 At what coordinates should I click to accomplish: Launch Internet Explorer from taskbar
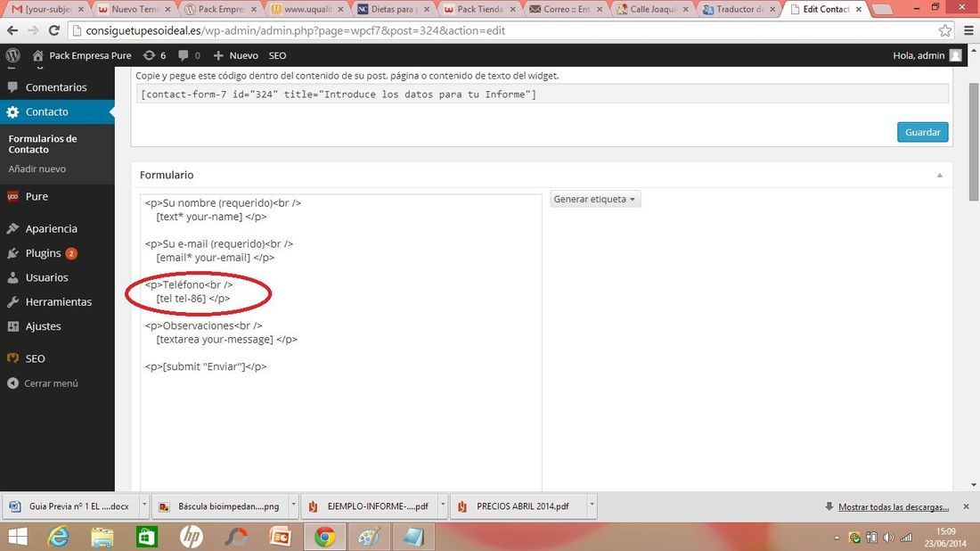(59, 538)
